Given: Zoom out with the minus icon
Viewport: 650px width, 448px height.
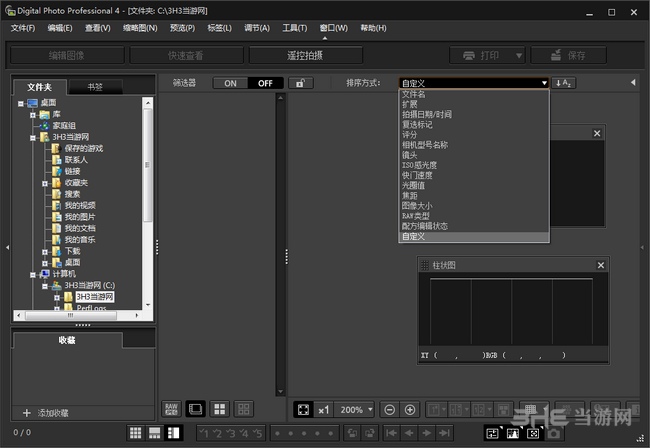Looking at the screenshot, I should tap(390, 410).
